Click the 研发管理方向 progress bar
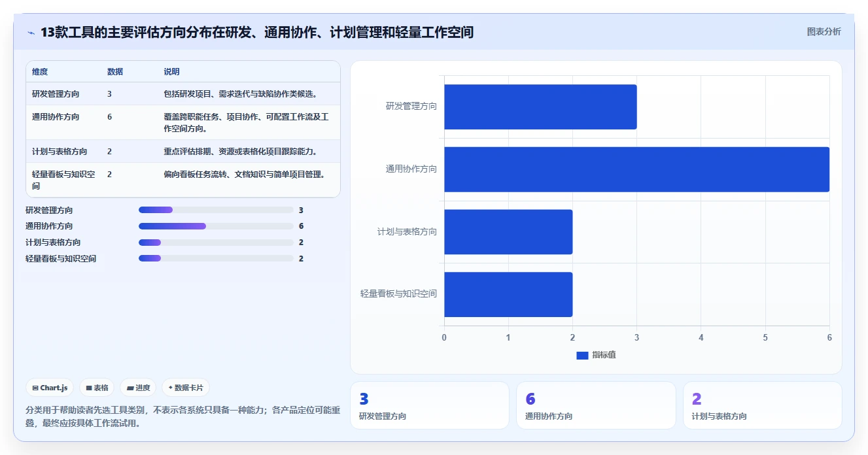Viewport: 868px width, 455px height. [x=216, y=210]
